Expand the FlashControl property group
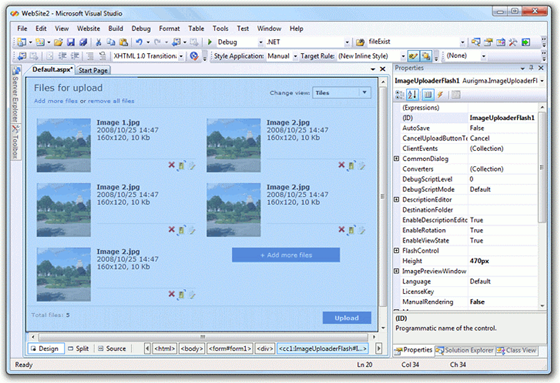This screenshot has height=383, width=560. [x=396, y=250]
